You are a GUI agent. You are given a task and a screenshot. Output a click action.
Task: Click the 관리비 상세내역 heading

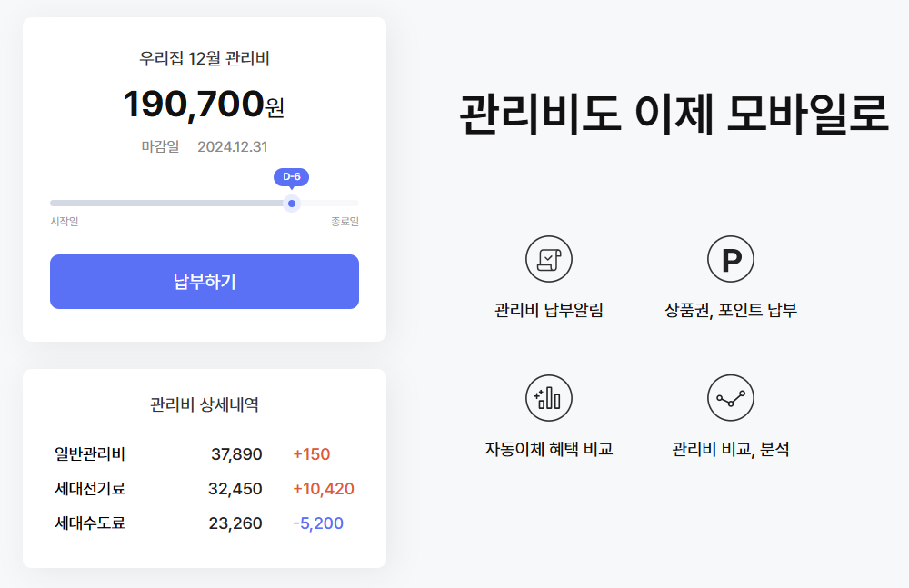pyautogui.click(x=204, y=404)
